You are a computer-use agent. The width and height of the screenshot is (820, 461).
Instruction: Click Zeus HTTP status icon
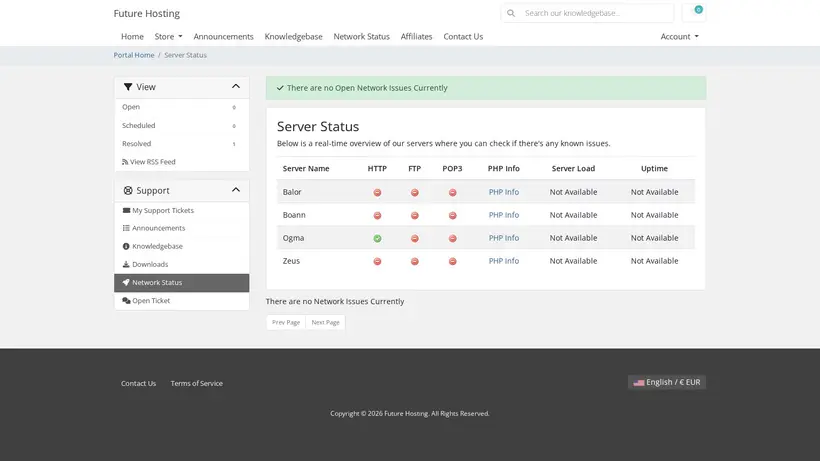377,261
